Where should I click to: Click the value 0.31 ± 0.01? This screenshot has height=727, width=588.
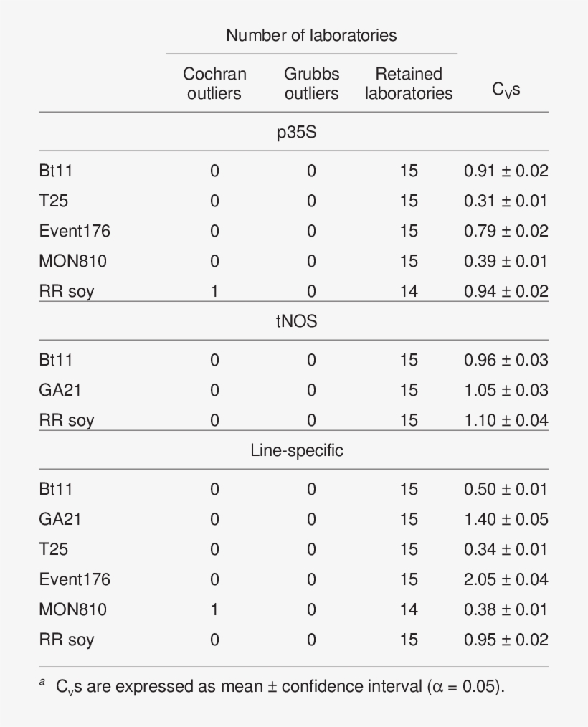506,201
